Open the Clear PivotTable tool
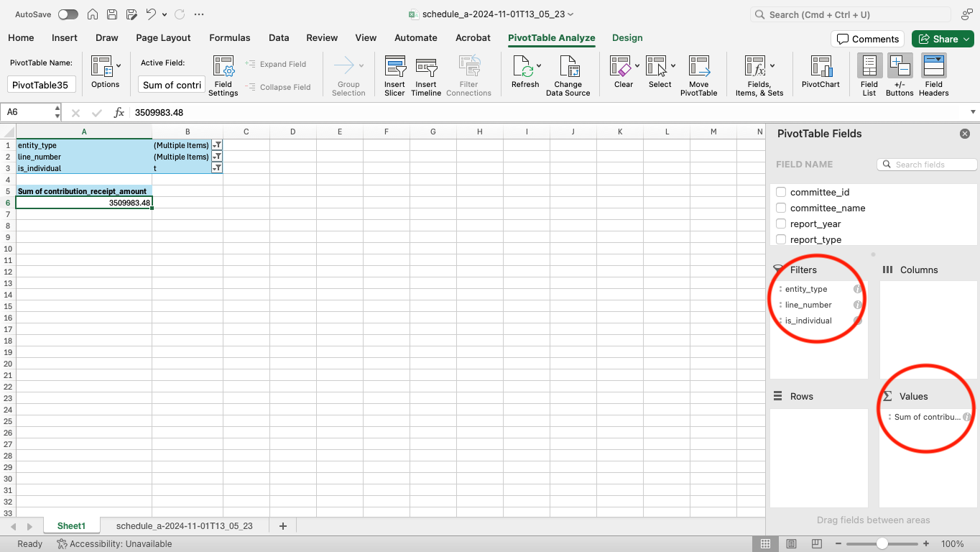 (x=624, y=73)
